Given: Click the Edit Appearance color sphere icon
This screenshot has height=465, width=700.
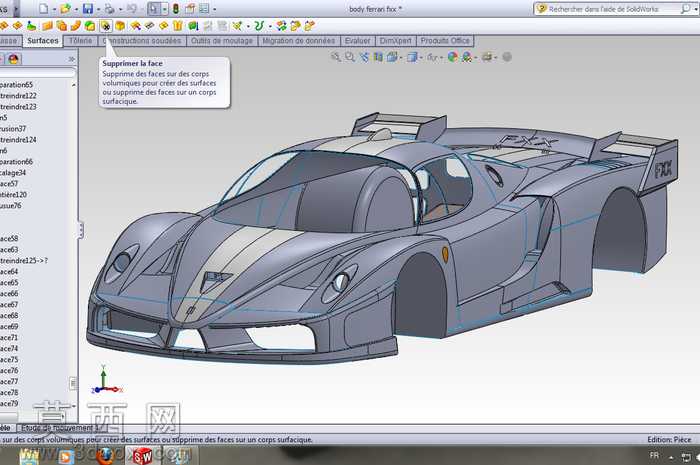Looking at the screenshot, I should coord(453,57).
